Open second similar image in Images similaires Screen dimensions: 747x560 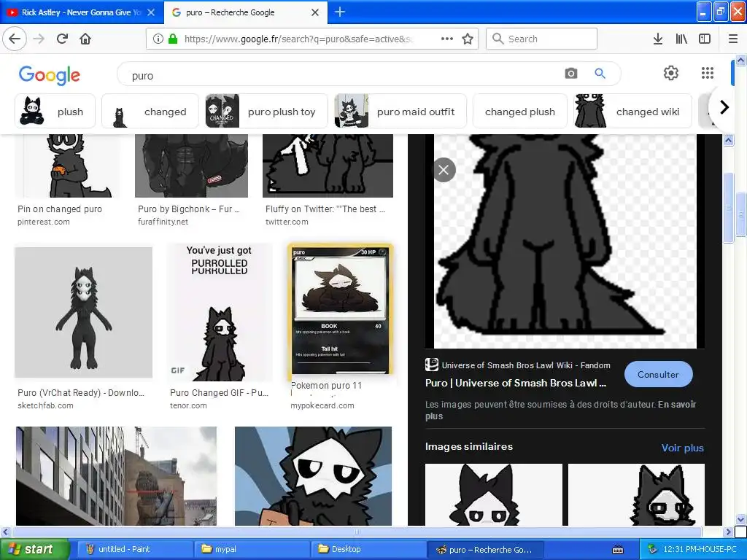[636, 494]
